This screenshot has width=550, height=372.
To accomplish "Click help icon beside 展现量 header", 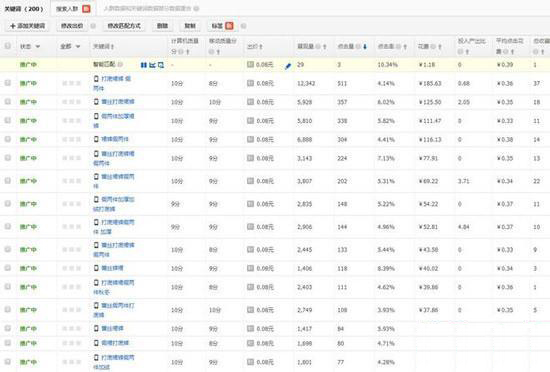I will 318,46.
